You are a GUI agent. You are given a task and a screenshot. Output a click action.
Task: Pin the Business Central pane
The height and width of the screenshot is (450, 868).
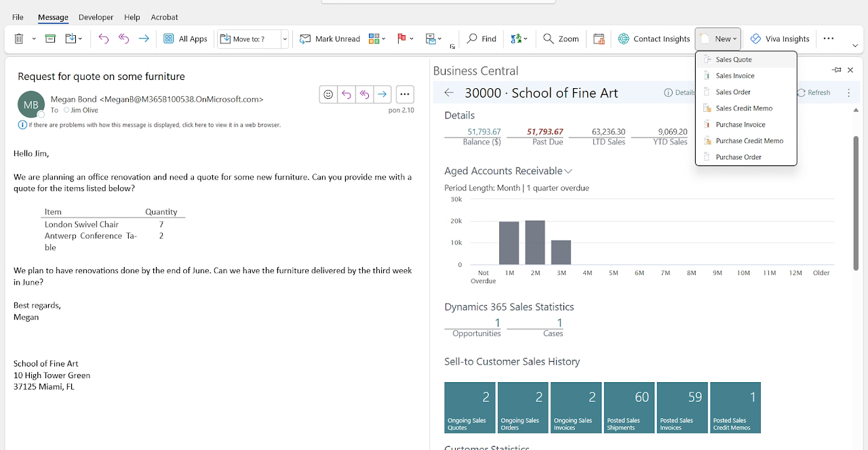(837, 70)
